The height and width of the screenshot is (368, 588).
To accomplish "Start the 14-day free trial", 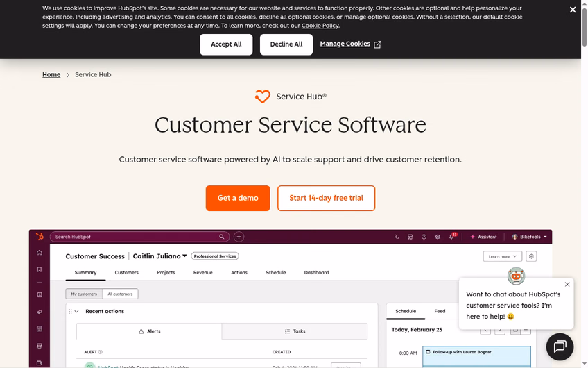I will [x=326, y=198].
